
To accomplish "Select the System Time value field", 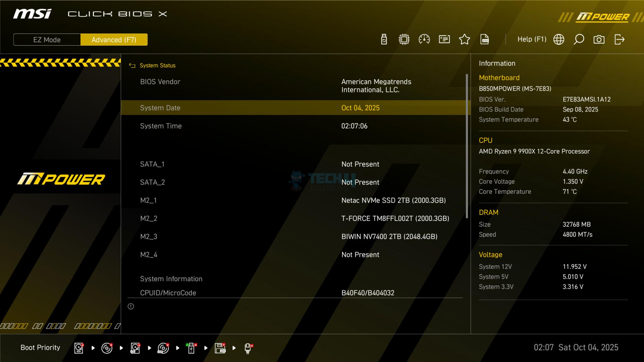I will tap(354, 126).
